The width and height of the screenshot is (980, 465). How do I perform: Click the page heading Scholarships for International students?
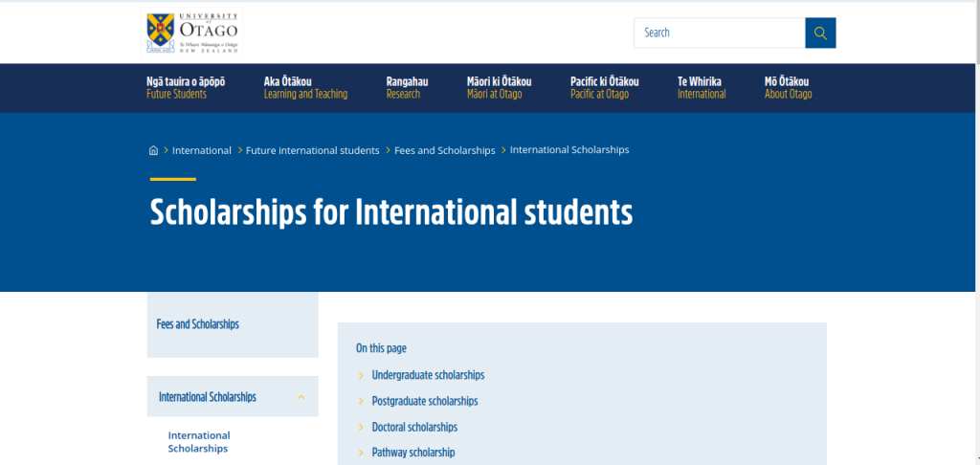(391, 212)
